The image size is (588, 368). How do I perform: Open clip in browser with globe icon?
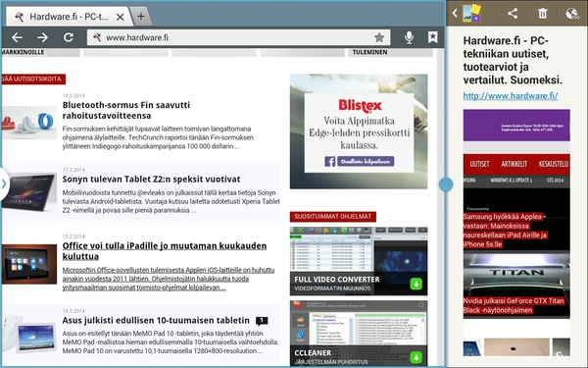[572, 14]
